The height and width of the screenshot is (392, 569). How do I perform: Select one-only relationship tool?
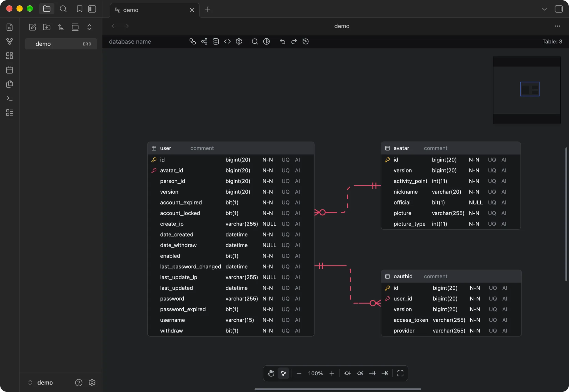pos(372,373)
